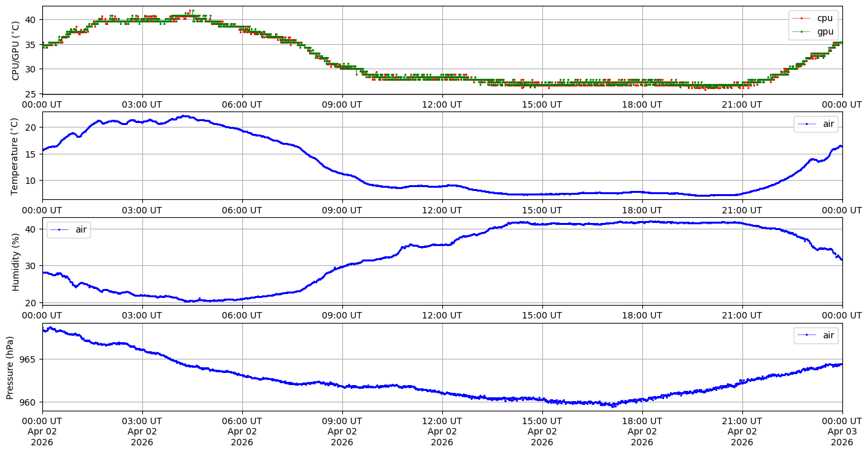
Task: Click the Apr 03 2026 date label
Action: [x=842, y=437]
